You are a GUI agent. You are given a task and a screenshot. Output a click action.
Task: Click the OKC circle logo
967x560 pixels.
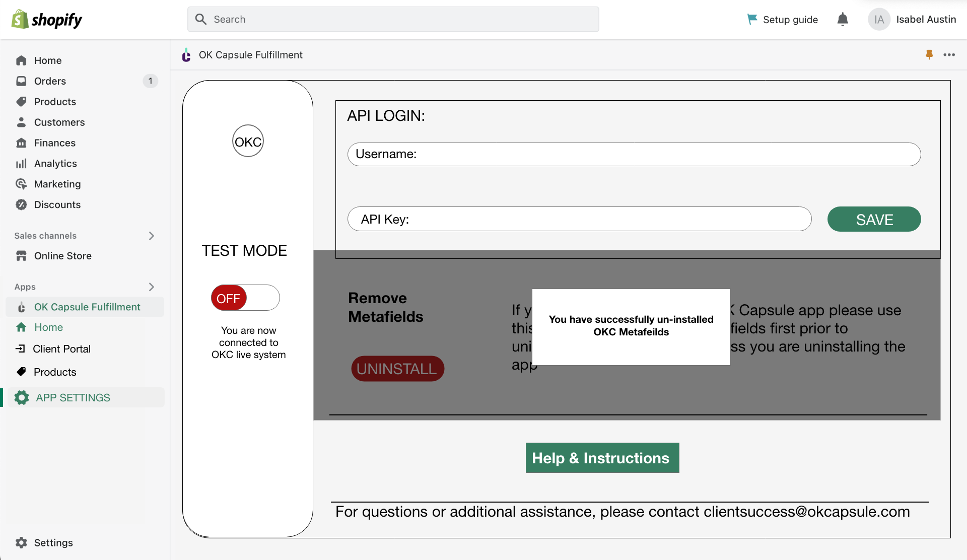[248, 141]
